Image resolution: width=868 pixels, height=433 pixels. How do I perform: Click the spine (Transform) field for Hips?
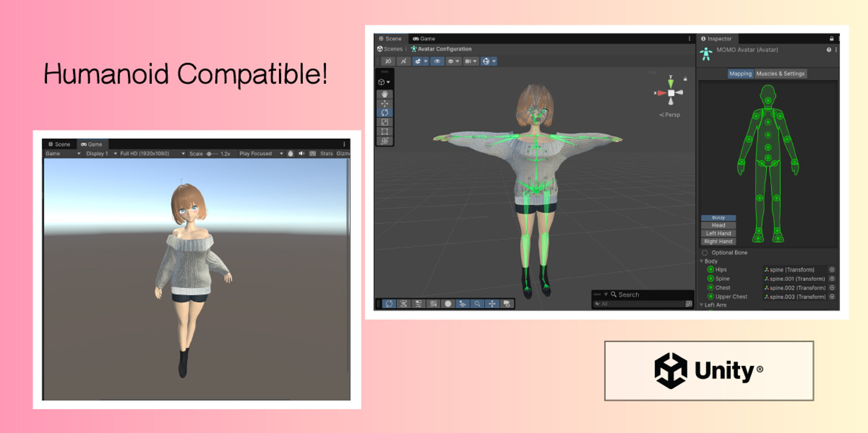click(x=795, y=269)
